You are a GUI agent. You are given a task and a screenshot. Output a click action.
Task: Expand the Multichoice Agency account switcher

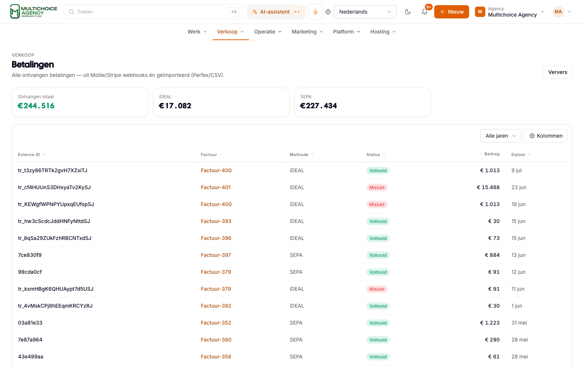point(509,12)
